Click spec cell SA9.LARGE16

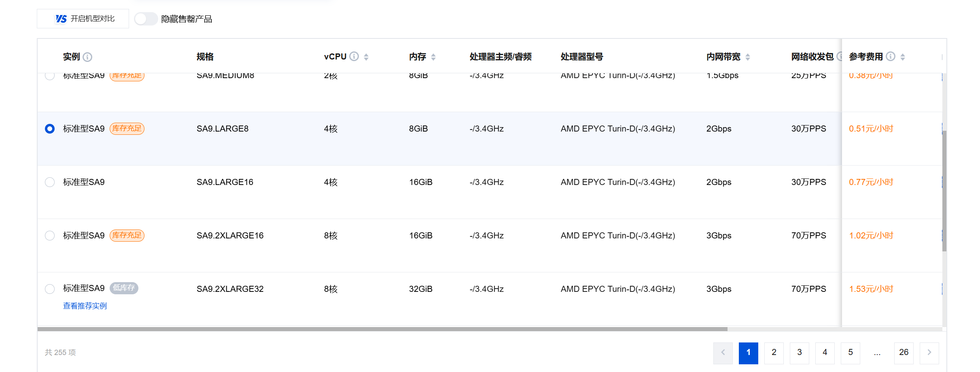225,182
